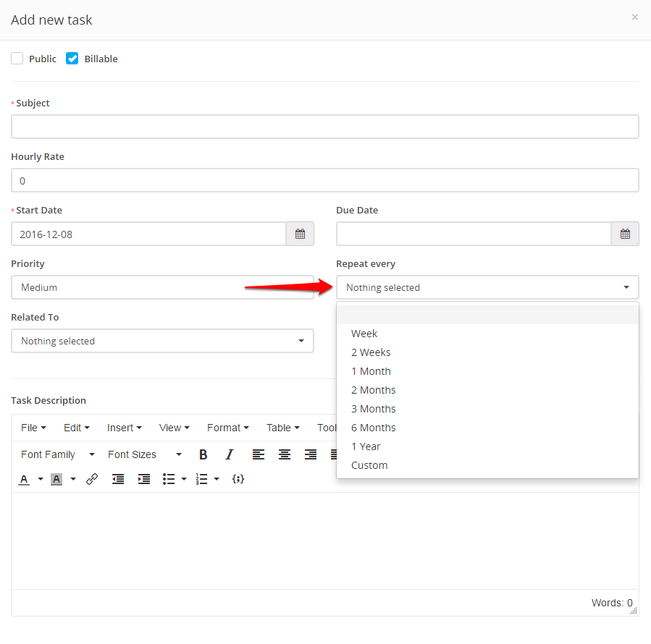Apply italic formatting in editor

coord(229,455)
